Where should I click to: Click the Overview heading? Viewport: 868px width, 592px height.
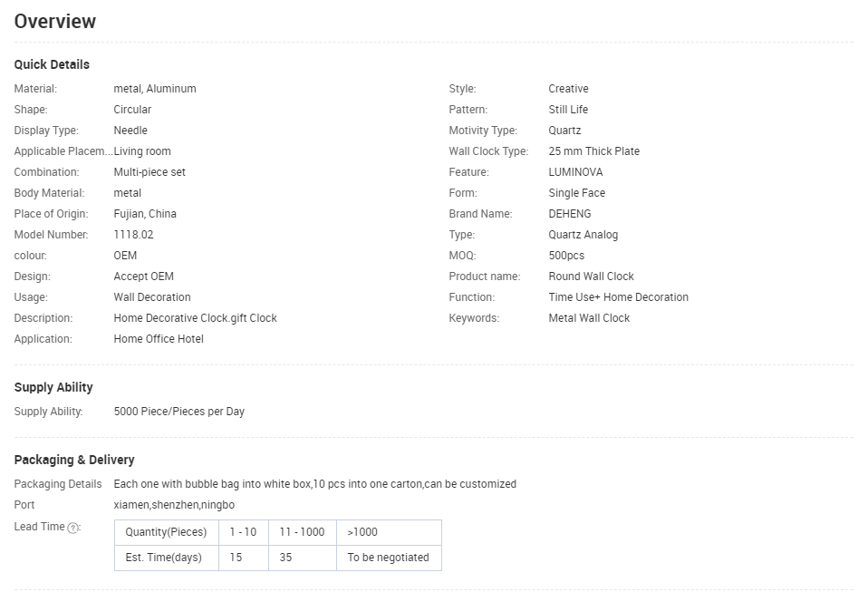point(54,22)
